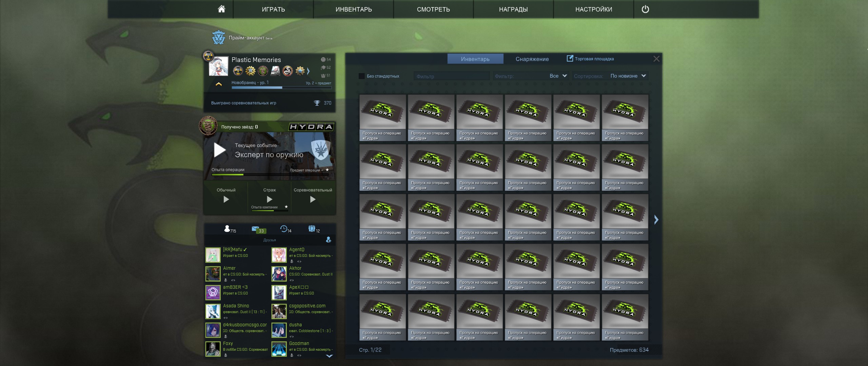
Task: Open the Все filter dropdown
Action: pyautogui.click(x=558, y=76)
